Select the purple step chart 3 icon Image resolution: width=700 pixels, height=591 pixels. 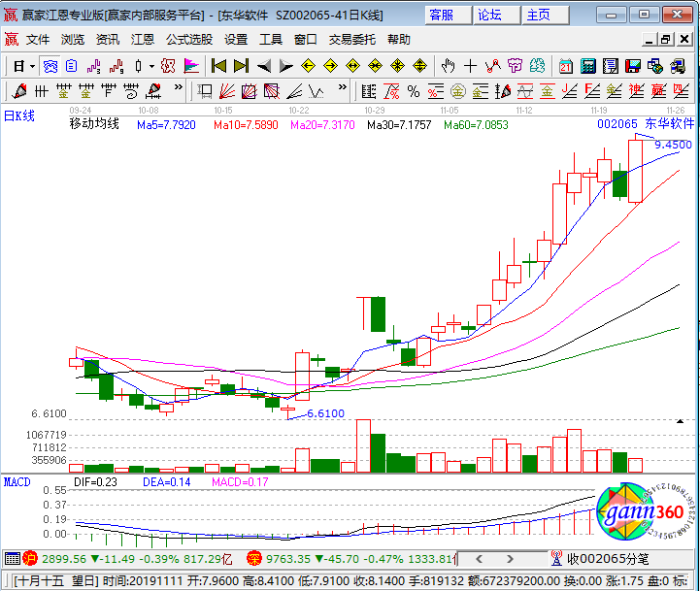(x=94, y=67)
